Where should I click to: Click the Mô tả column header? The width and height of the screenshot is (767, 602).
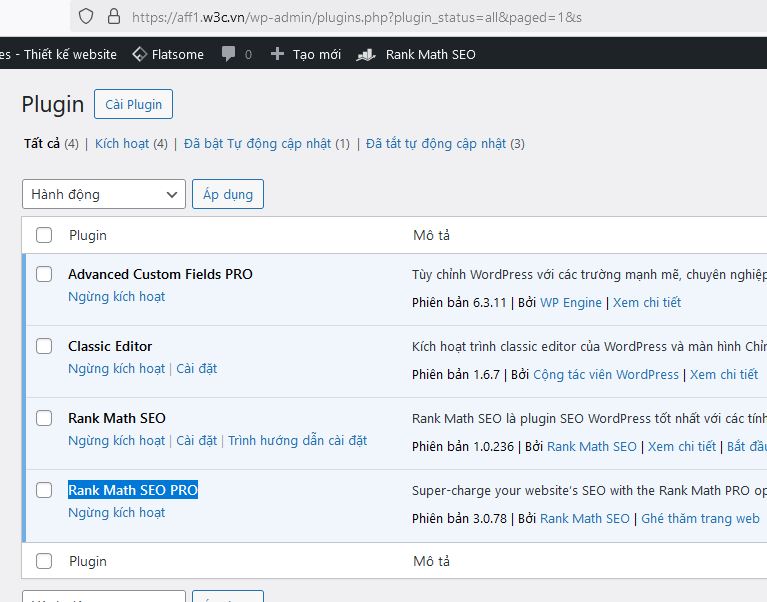(x=431, y=235)
